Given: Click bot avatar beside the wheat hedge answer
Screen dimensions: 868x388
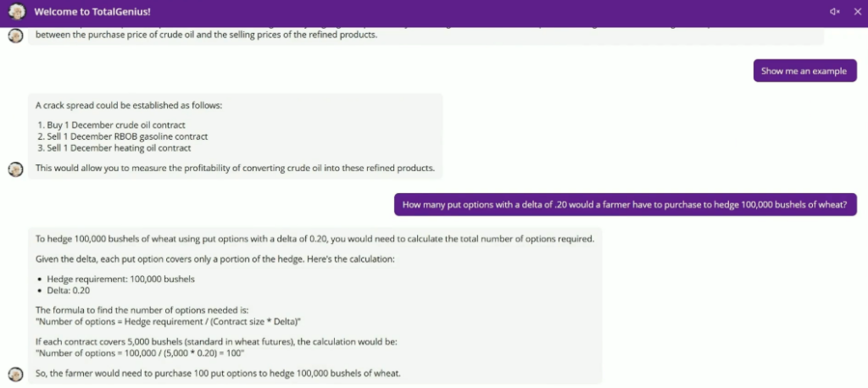Looking at the screenshot, I should 15,374.
